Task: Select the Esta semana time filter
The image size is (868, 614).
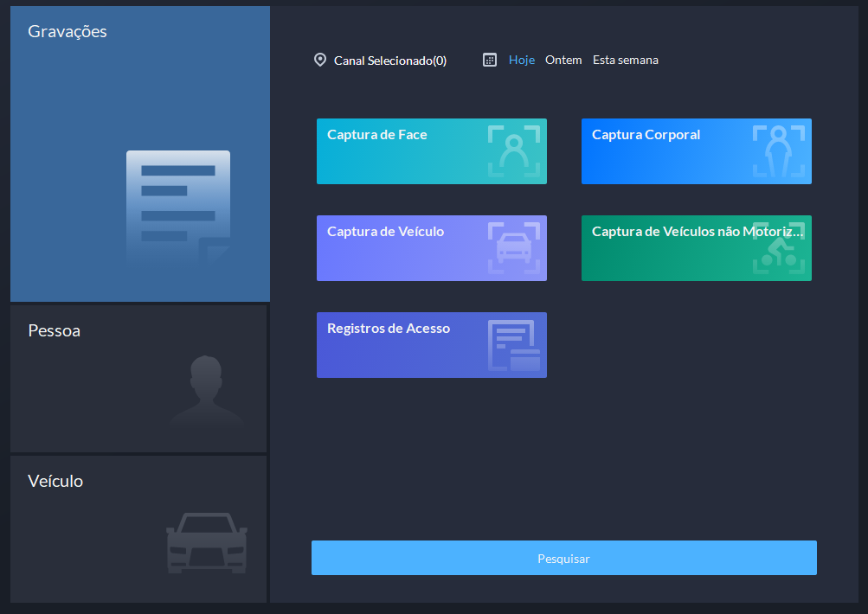Action: (x=626, y=60)
